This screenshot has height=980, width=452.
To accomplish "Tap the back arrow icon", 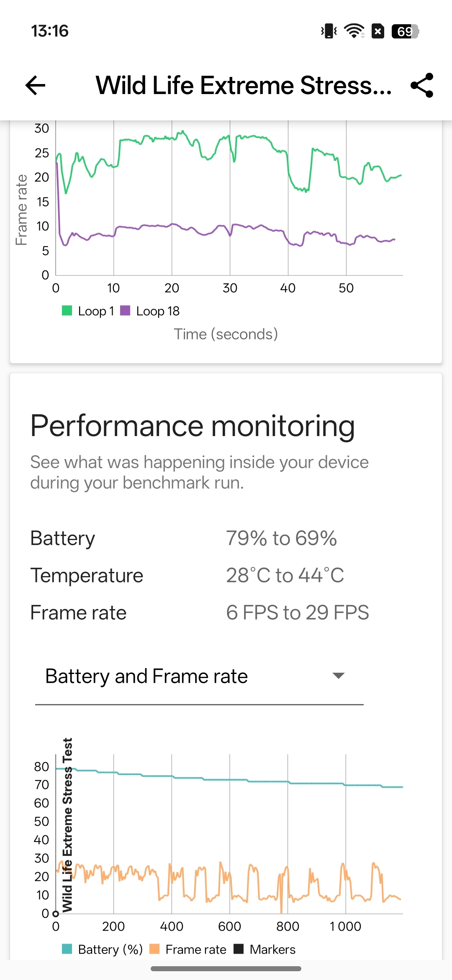I will pos(36,85).
